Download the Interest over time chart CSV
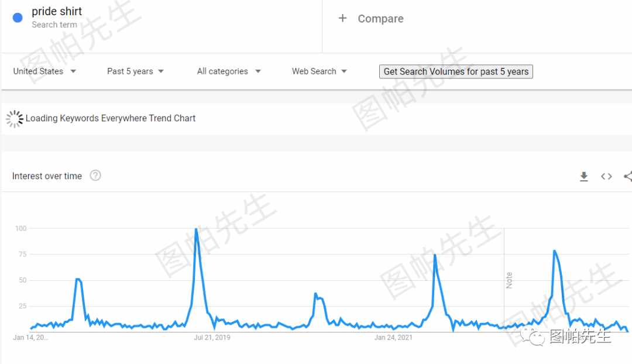This screenshot has width=632, height=364. (583, 176)
